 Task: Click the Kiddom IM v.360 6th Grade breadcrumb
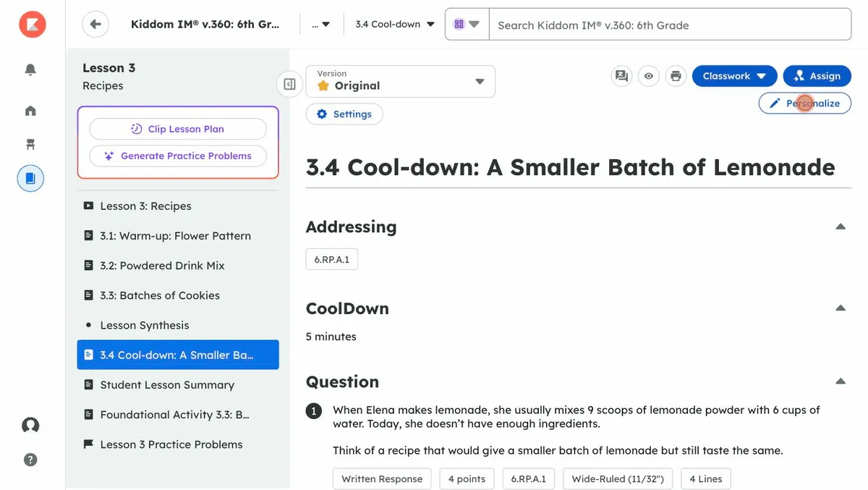click(x=205, y=25)
